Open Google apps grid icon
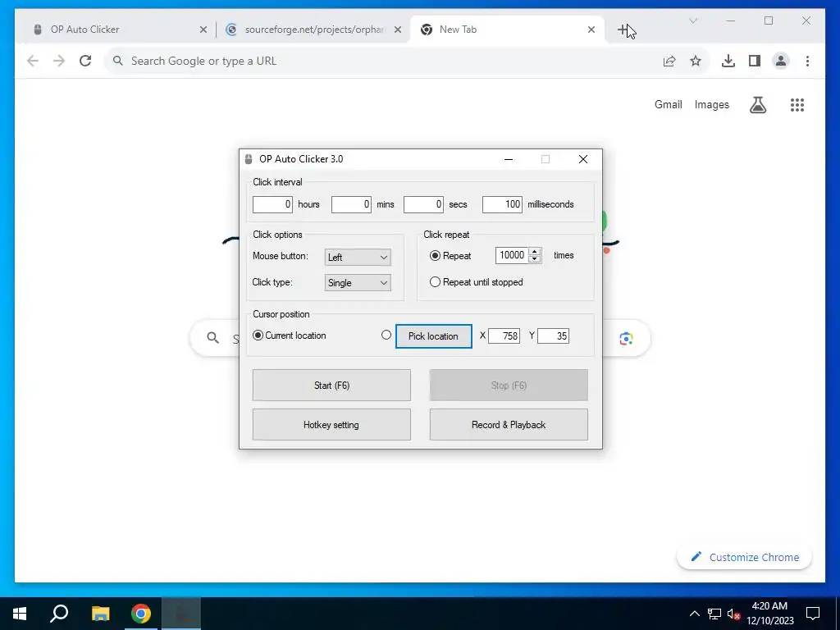This screenshot has height=630, width=840. click(797, 105)
